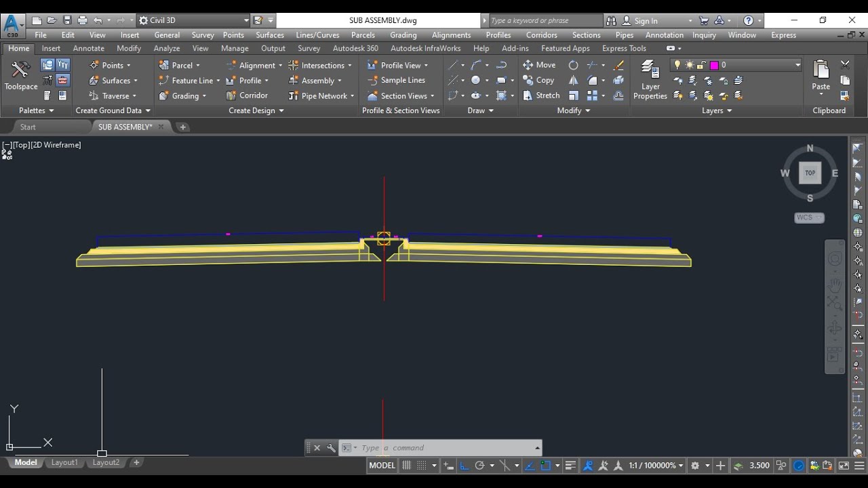Open the Analyze ribbon tab

click(167, 48)
